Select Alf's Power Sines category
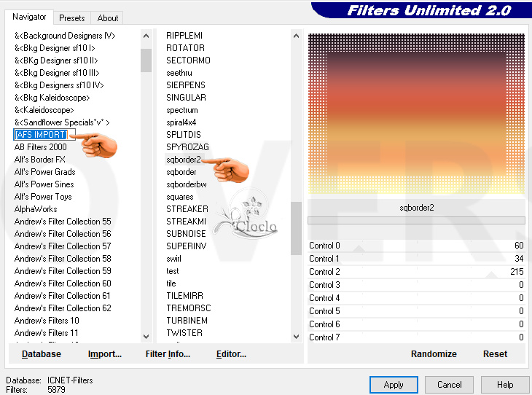 pos(44,184)
